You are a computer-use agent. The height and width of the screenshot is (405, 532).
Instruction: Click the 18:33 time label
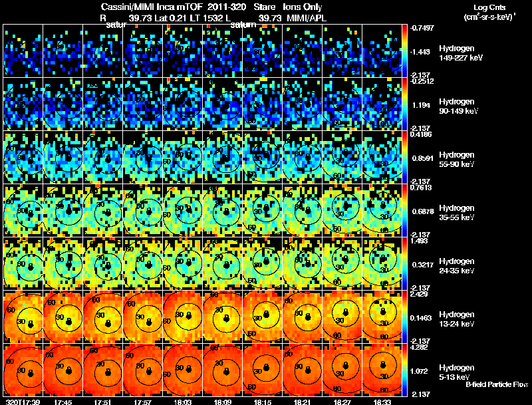pos(382,402)
